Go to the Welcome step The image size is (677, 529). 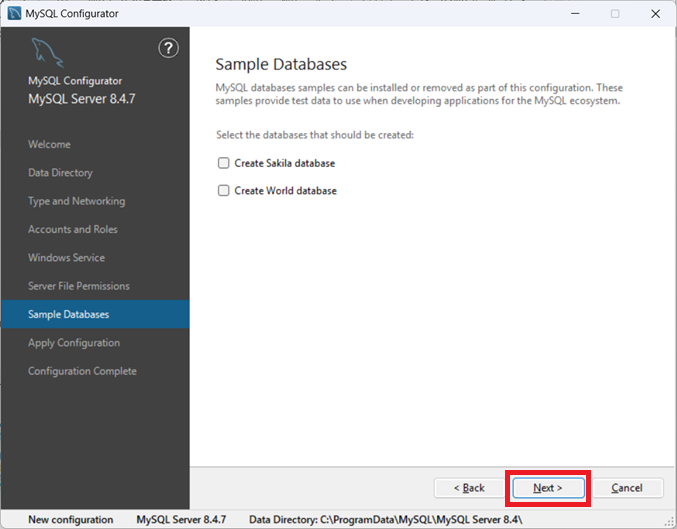[49, 144]
